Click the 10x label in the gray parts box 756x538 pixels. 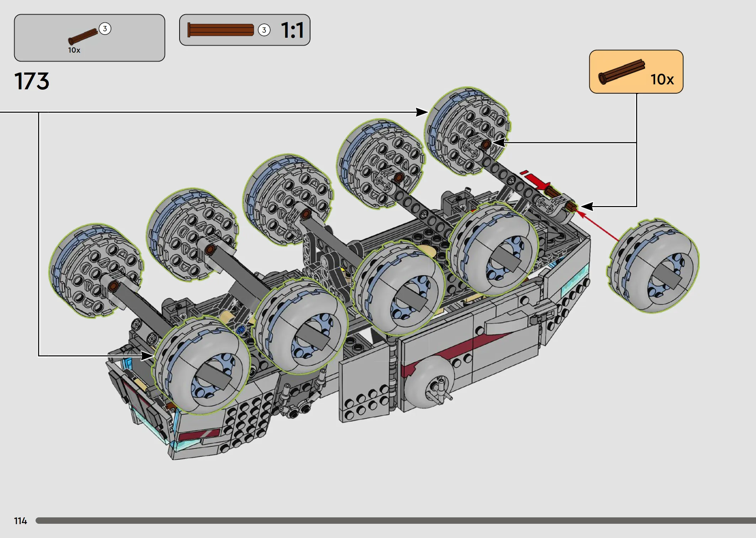click(74, 50)
